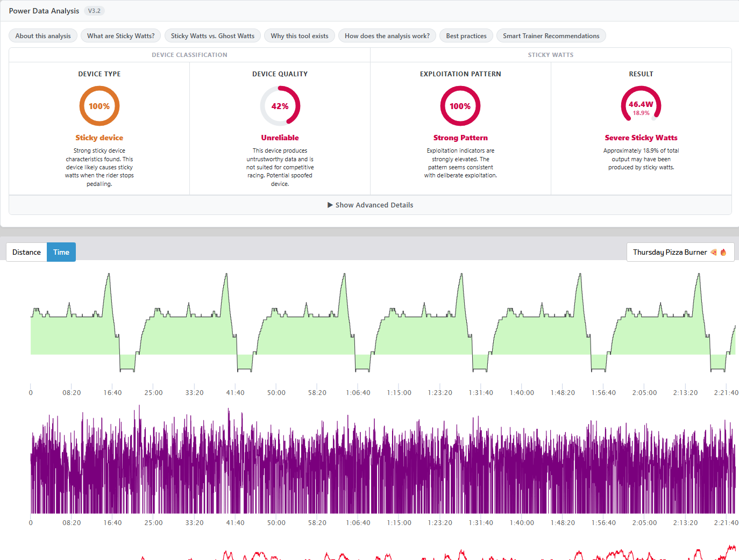
Task: Click the V3.2 version badge
Action: point(94,11)
